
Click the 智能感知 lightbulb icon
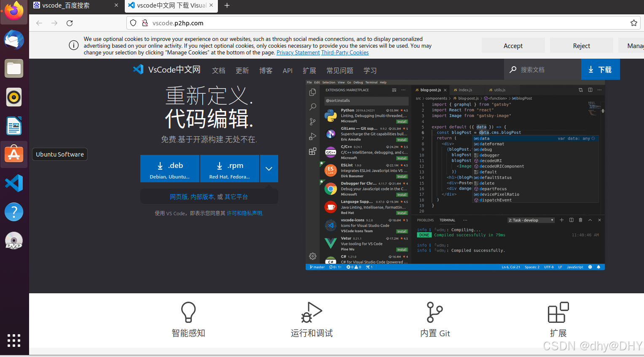point(188,312)
